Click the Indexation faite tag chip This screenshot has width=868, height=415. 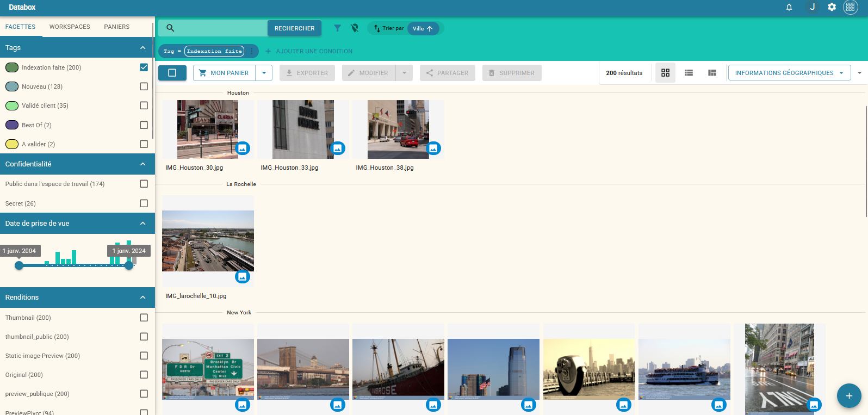pyautogui.click(x=214, y=51)
